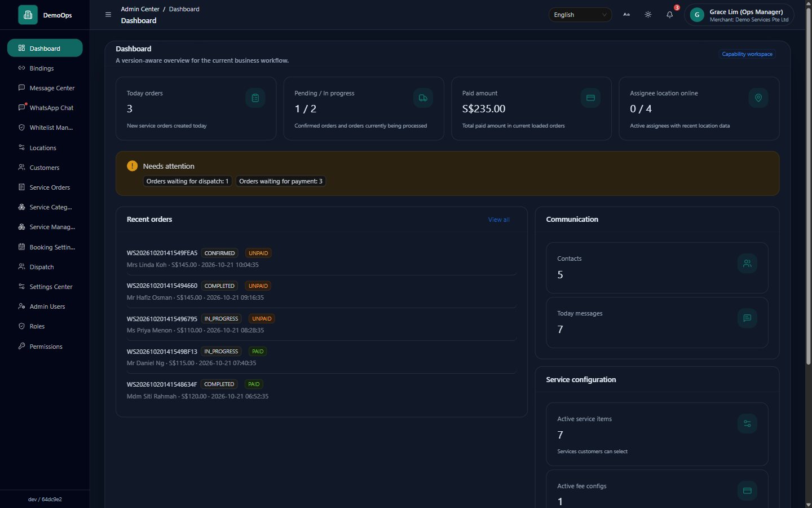Click the Grace Lim avatar circle
The height and width of the screenshot is (508, 812).
pos(697,15)
